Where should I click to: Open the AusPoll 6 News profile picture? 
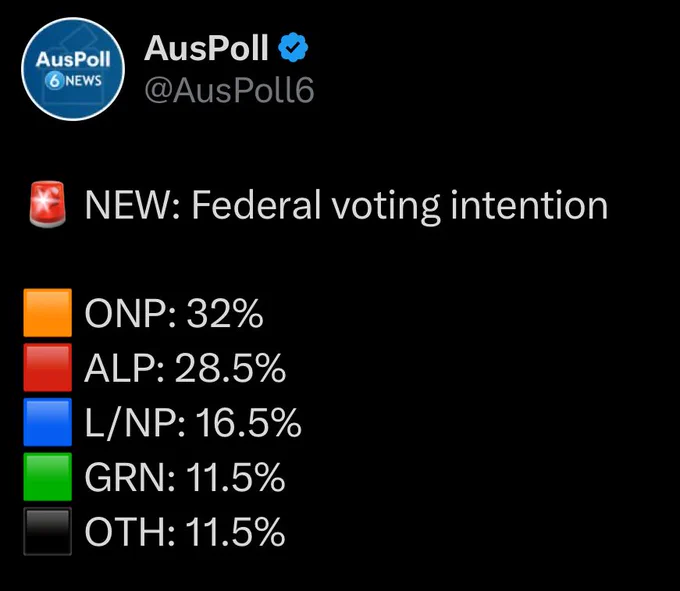[73, 69]
